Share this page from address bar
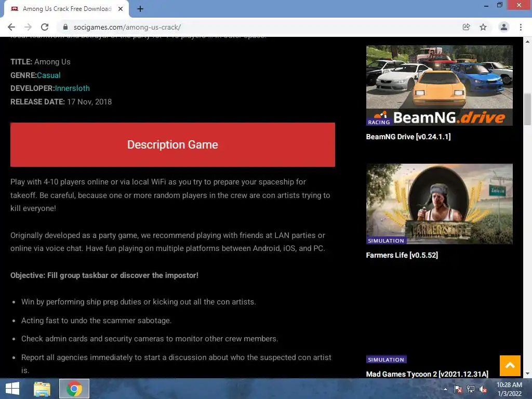This screenshot has height=399, width=532. pos(466,27)
